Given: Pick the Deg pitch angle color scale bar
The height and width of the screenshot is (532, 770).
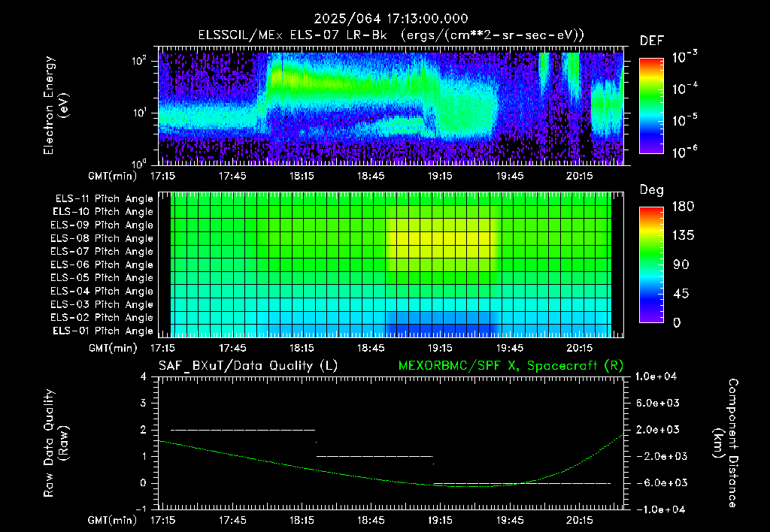Looking at the screenshot, I should [651, 264].
